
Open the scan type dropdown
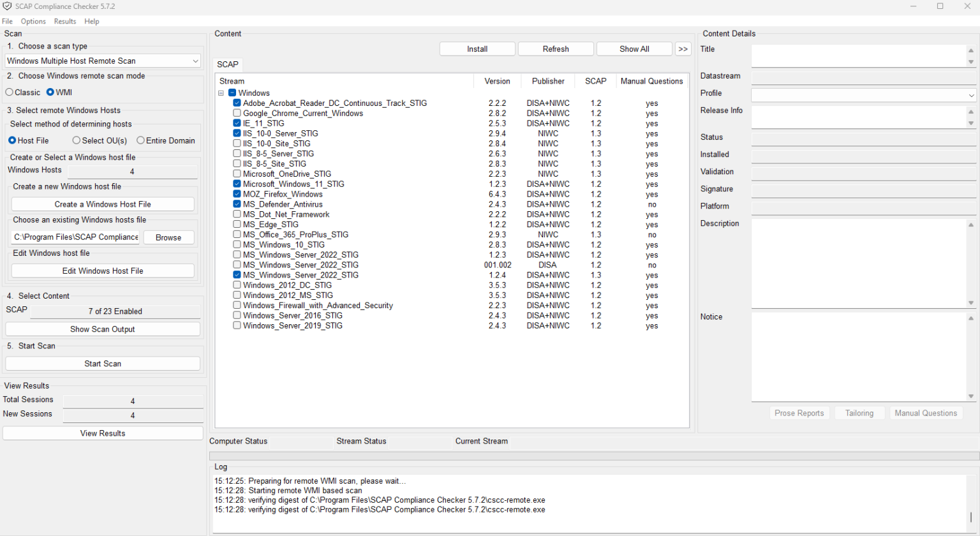pos(103,61)
